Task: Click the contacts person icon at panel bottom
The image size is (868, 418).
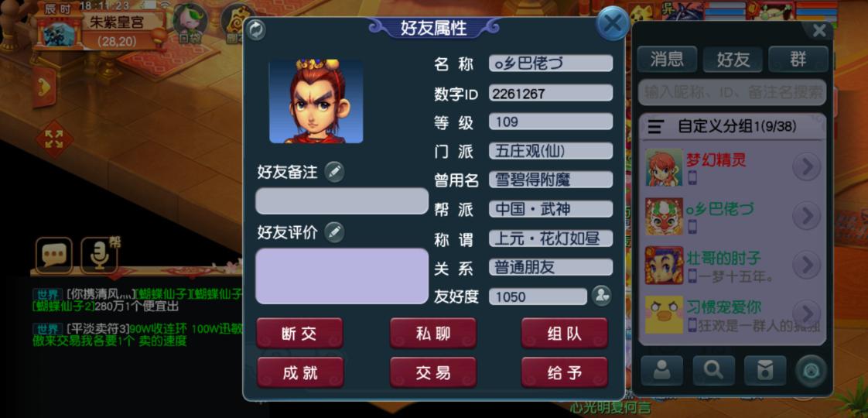Action: pyautogui.click(x=661, y=370)
